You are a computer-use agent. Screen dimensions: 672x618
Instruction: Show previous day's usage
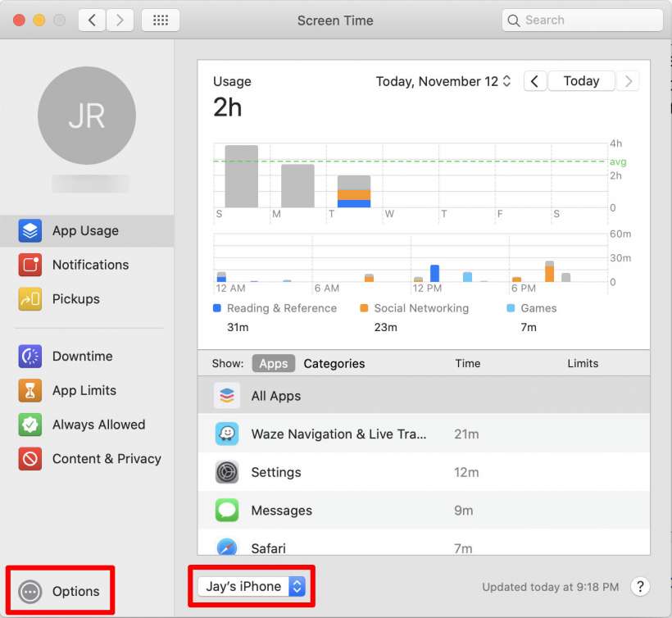pos(535,81)
